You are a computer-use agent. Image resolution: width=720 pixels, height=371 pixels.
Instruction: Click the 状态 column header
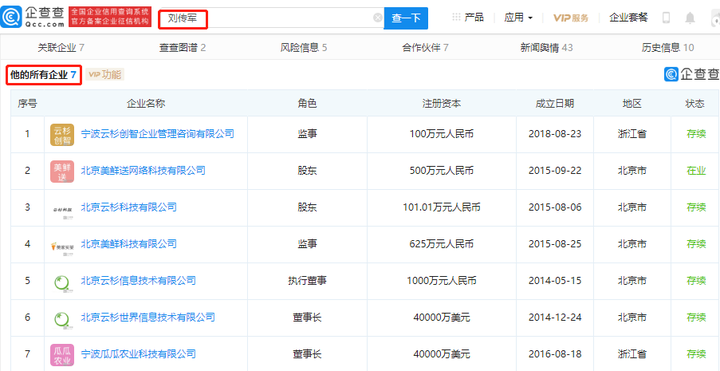point(695,103)
